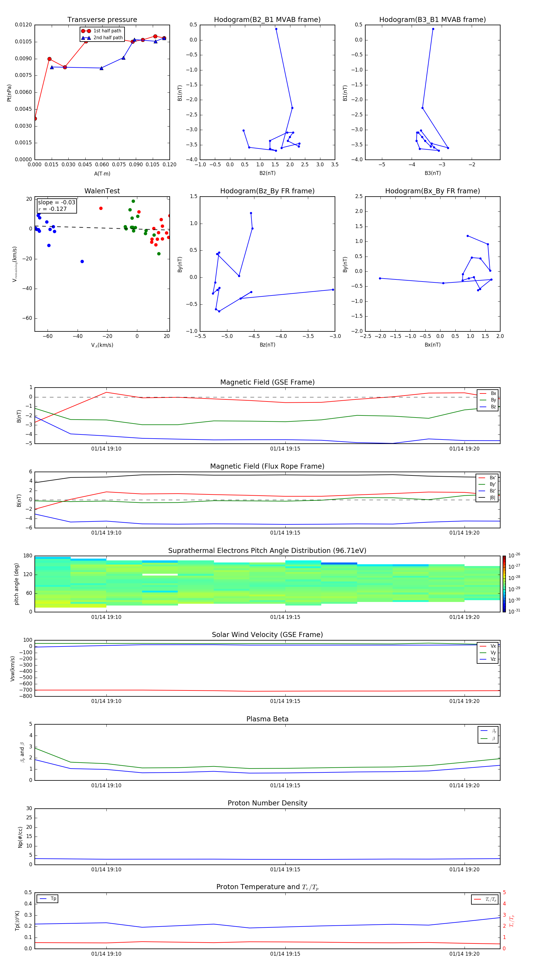Click the 'Bx' legend entry in GSE plot

point(488,393)
